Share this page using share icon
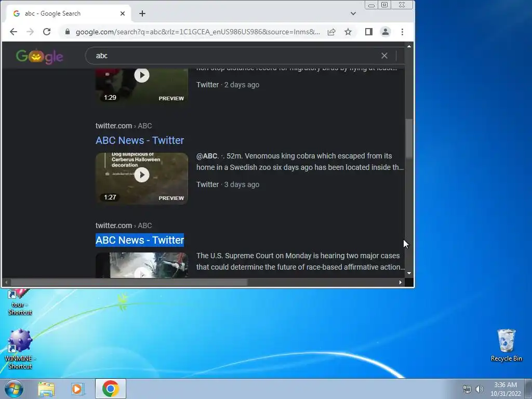 tap(331, 32)
